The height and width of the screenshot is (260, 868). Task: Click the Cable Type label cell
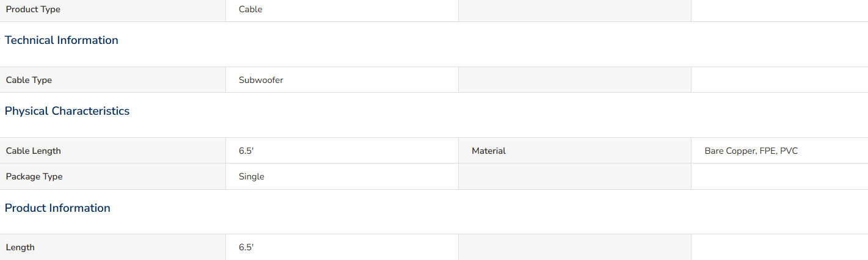click(x=113, y=80)
